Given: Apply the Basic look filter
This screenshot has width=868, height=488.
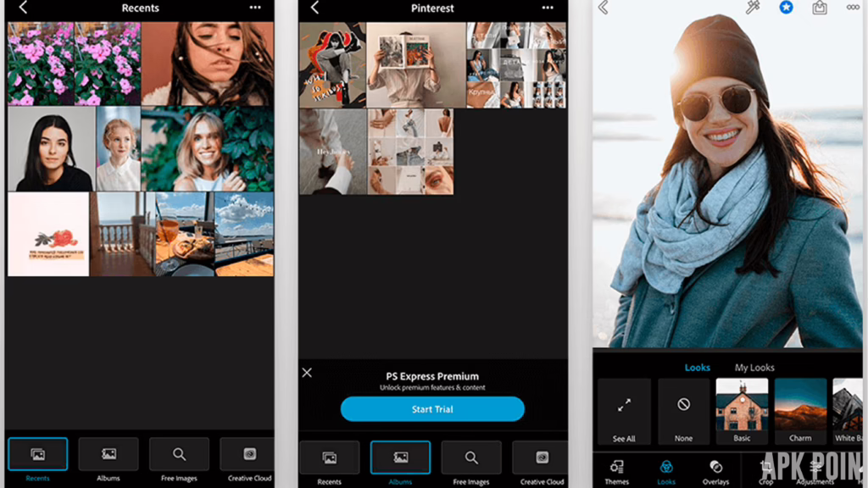Looking at the screenshot, I should 742,411.
